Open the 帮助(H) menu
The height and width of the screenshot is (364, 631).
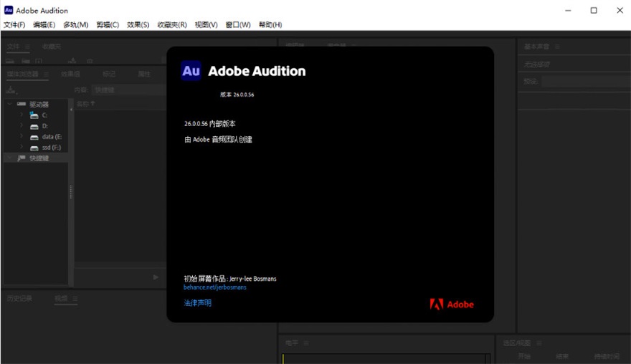coord(270,25)
